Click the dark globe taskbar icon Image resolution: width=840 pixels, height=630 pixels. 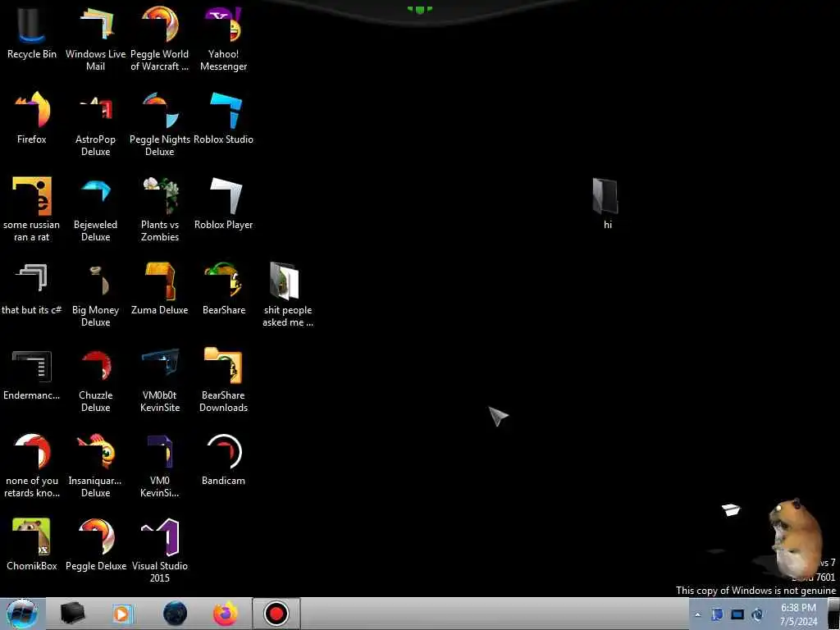click(175, 614)
